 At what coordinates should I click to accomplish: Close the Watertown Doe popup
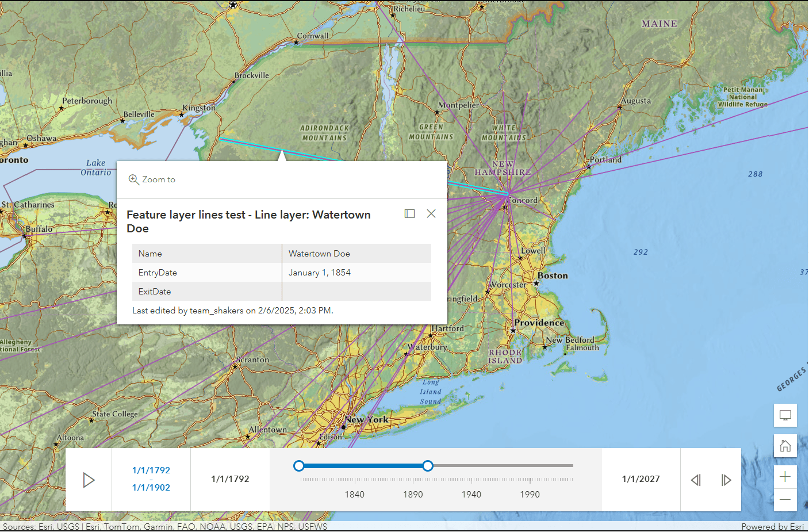(431, 213)
